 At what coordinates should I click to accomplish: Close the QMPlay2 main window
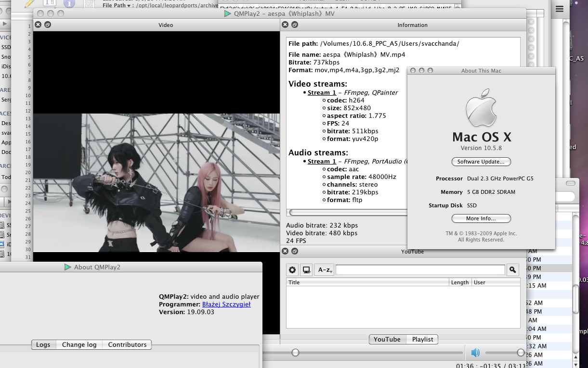(39, 13)
